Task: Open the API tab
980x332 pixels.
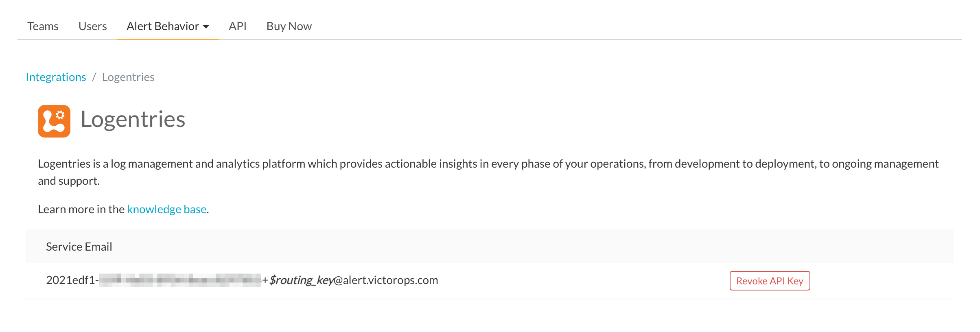Action: pos(238,26)
